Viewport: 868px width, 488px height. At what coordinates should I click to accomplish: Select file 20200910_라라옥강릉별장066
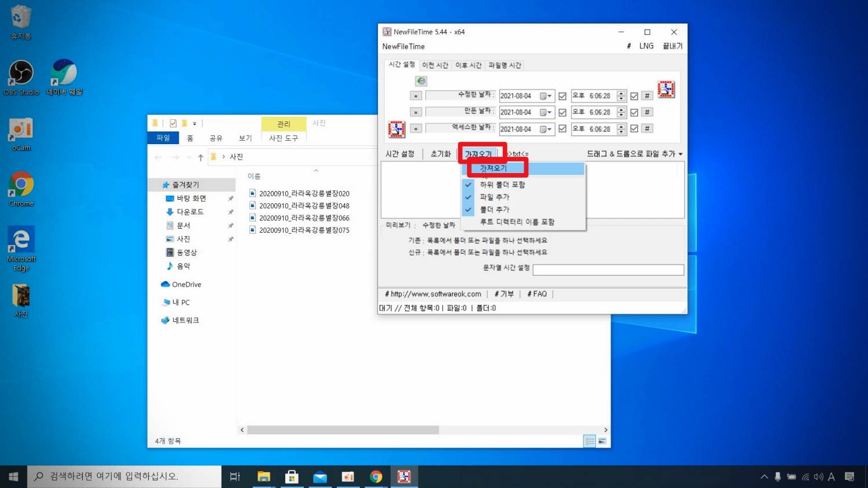pos(304,218)
